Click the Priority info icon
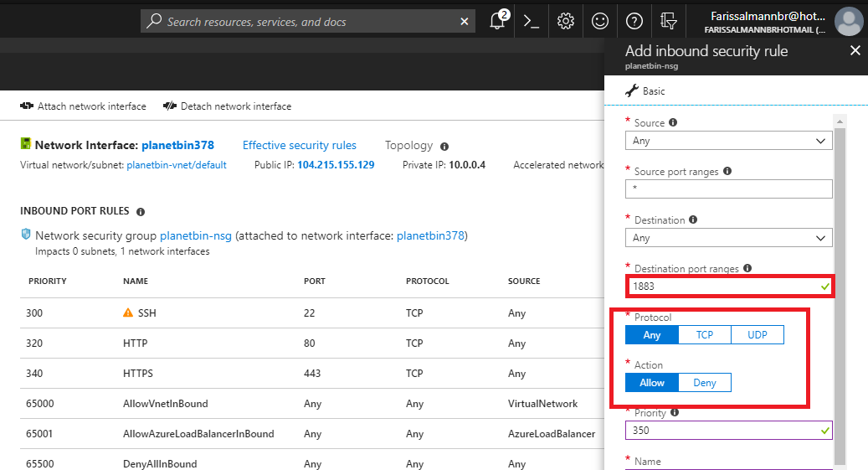This screenshot has height=470, width=868. point(675,412)
